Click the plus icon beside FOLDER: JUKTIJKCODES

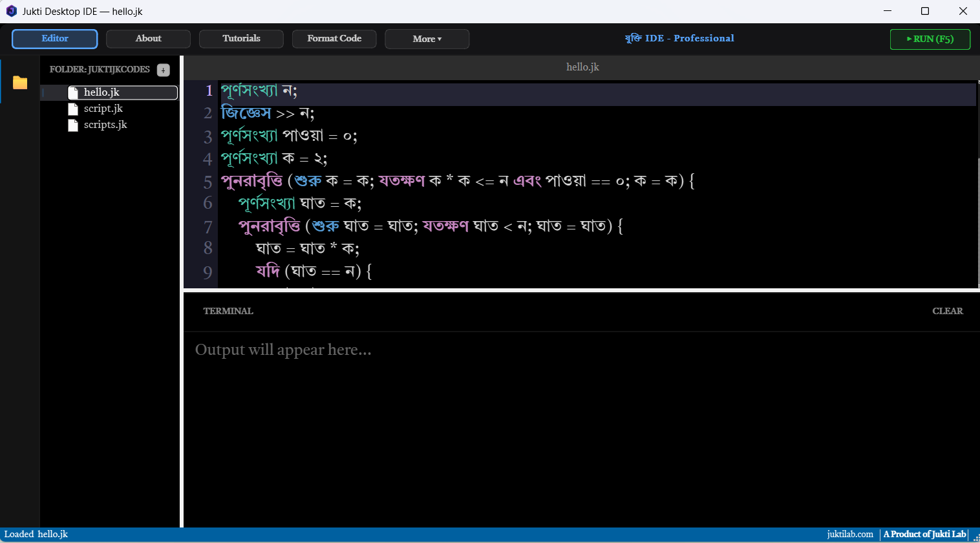pyautogui.click(x=164, y=70)
